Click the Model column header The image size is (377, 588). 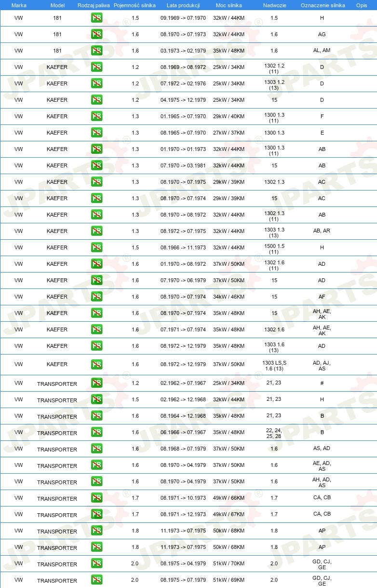point(57,5)
